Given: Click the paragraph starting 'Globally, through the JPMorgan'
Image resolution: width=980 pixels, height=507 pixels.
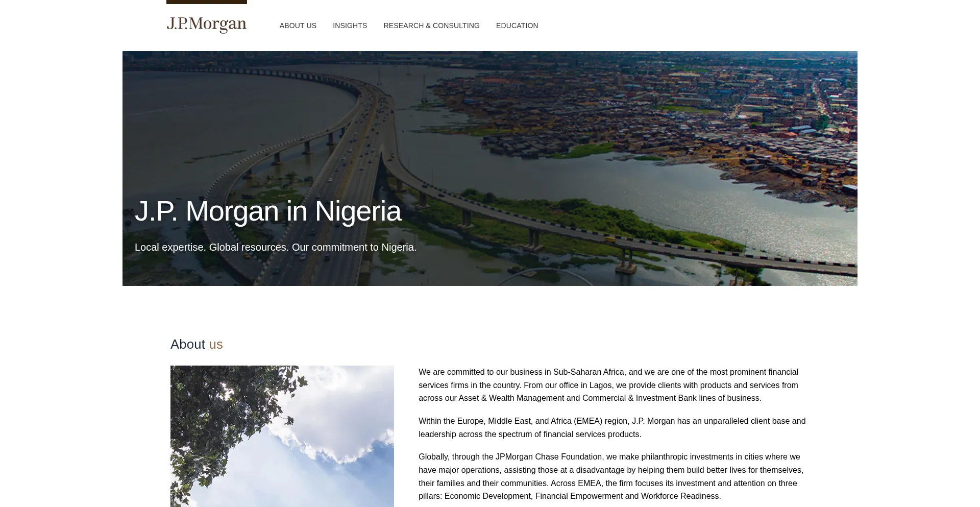Looking at the screenshot, I should (611, 476).
